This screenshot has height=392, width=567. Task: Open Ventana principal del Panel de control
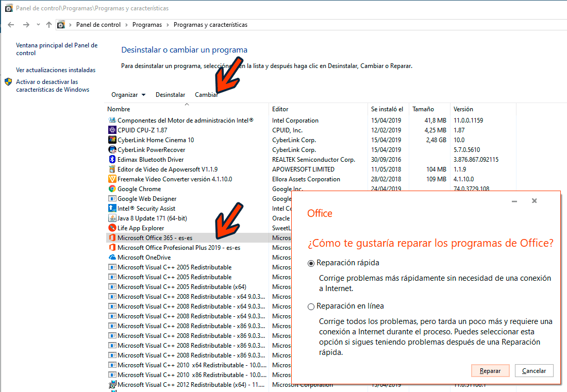click(x=57, y=49)
